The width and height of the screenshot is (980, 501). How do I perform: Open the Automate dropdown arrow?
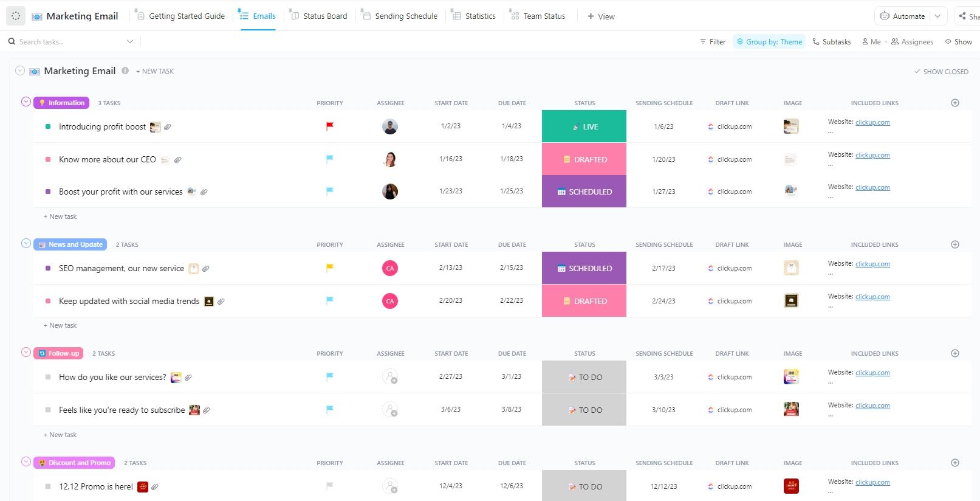[x=937, y=16]
